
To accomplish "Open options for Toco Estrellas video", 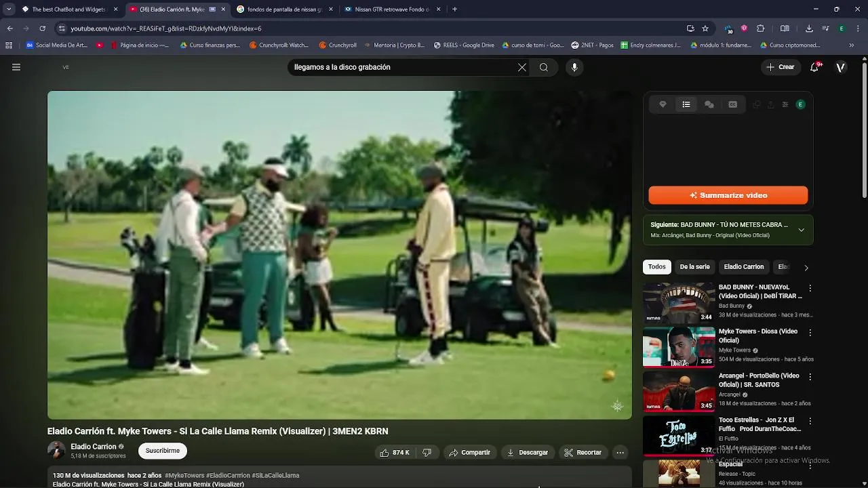I will (x=810, y=420).
